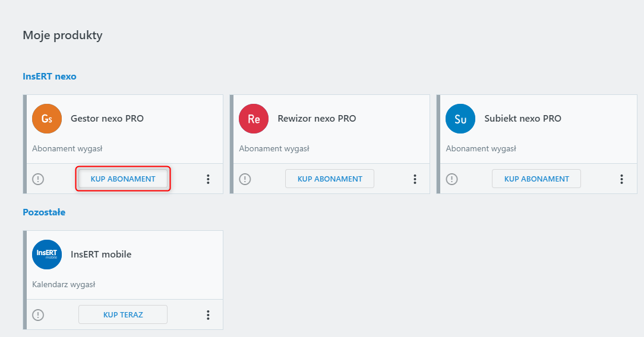Click the Gestor nexo PRO orange logo
This screenshot has height=337, width=644.
(x=47, y=119)
